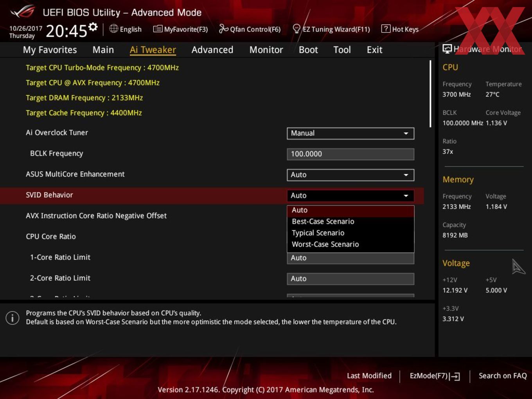Open the Tool tab
Image resolution: width=532 pixels, height=399 pixels.
(342, 50)
